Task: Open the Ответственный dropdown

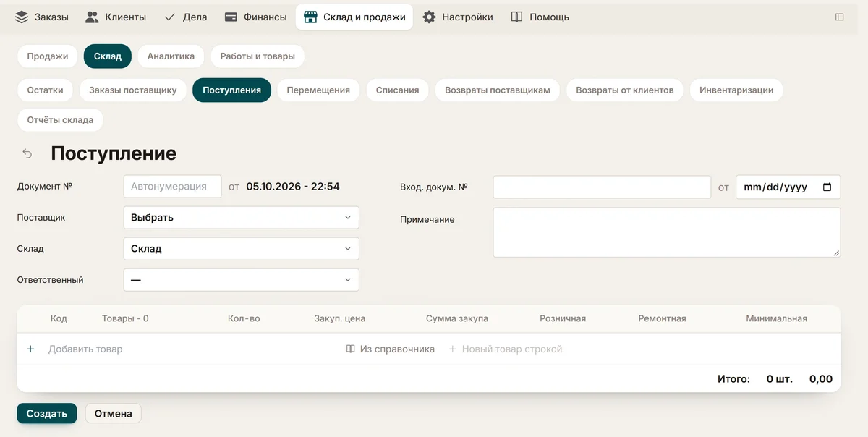Action: 242,279
